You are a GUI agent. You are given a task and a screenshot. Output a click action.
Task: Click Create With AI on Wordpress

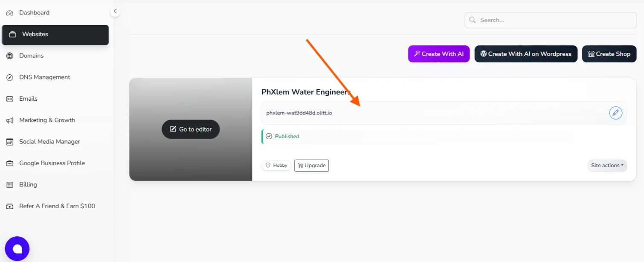(525, 54)
